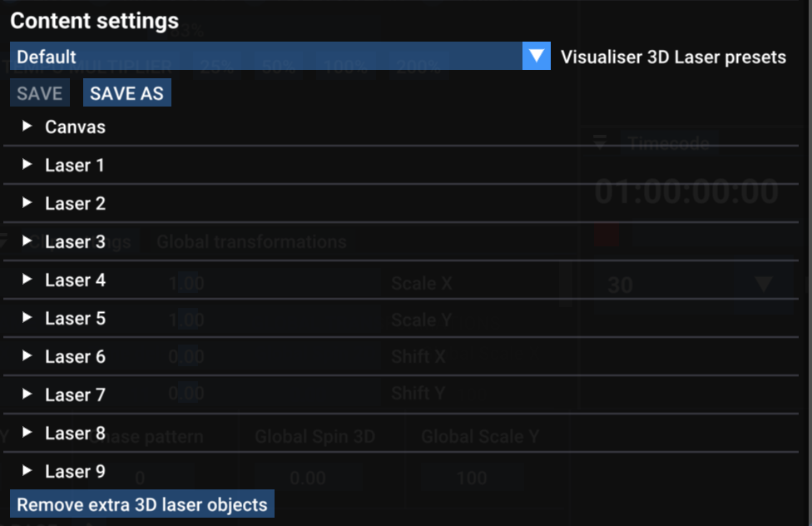Click the Default preset combo box
The height and width of the screenshot is (526, 812).
(266, 57)
